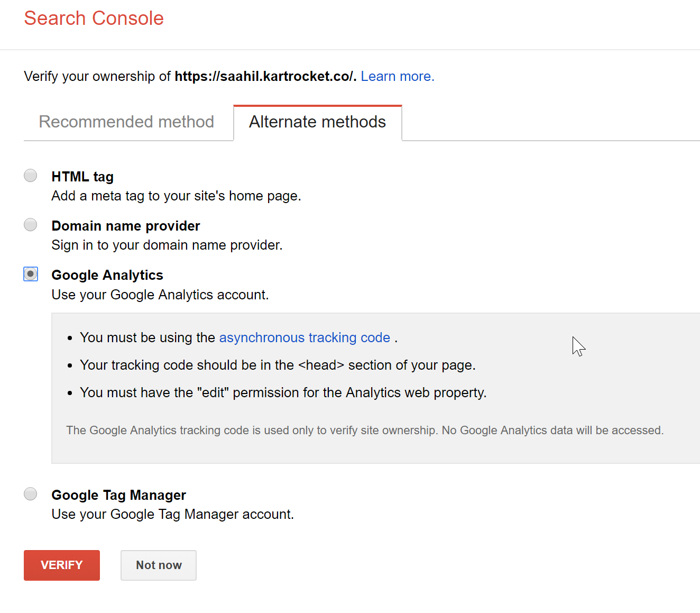
Task: Open the Learn more link
Action: pyautogui.click(x=398, y=77)
